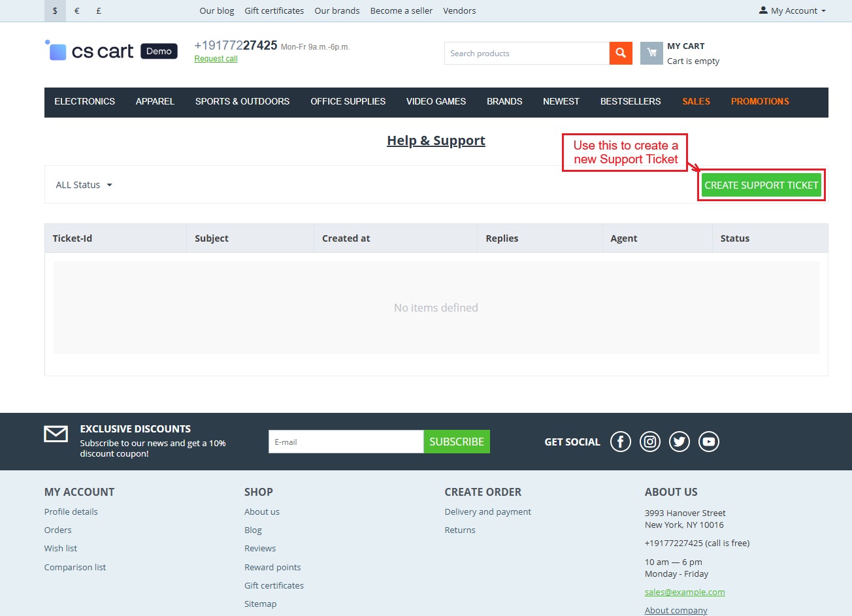Screen dimensions: 852x616
Task: Focus the Search products field
Action: point(526,54)
